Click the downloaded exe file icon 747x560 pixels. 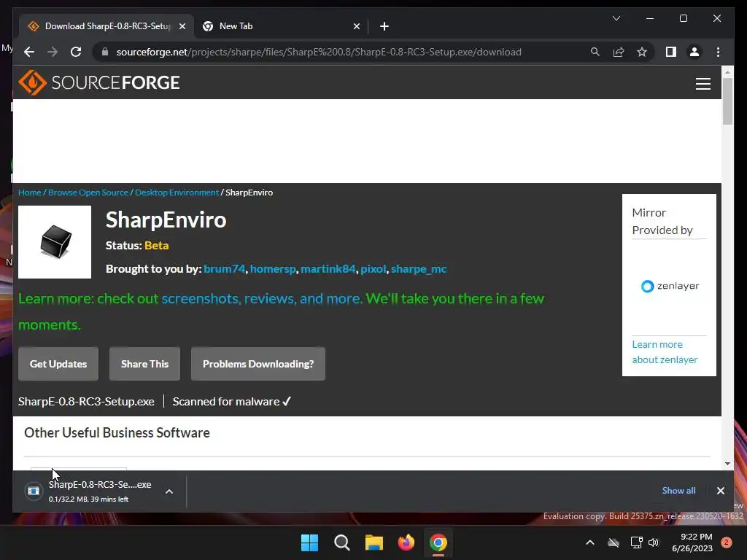point(34,491)
